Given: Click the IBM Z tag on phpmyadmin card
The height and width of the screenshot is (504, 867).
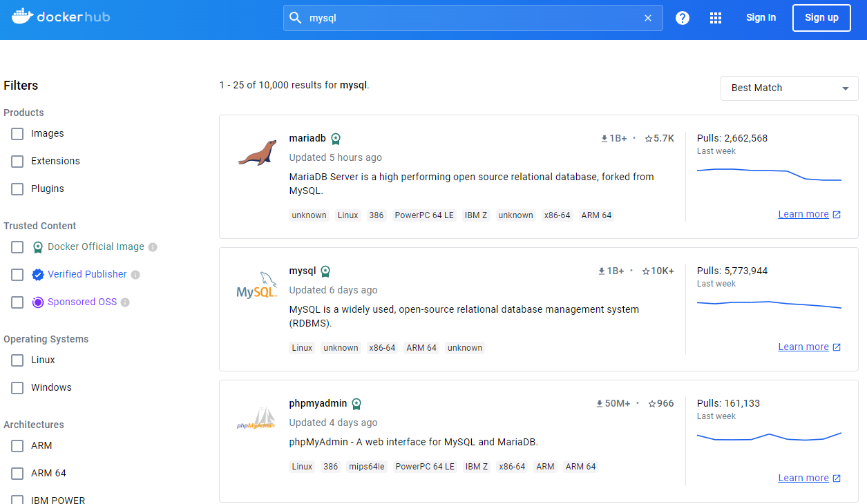Looking at the screenshot, I should point(477,467).
